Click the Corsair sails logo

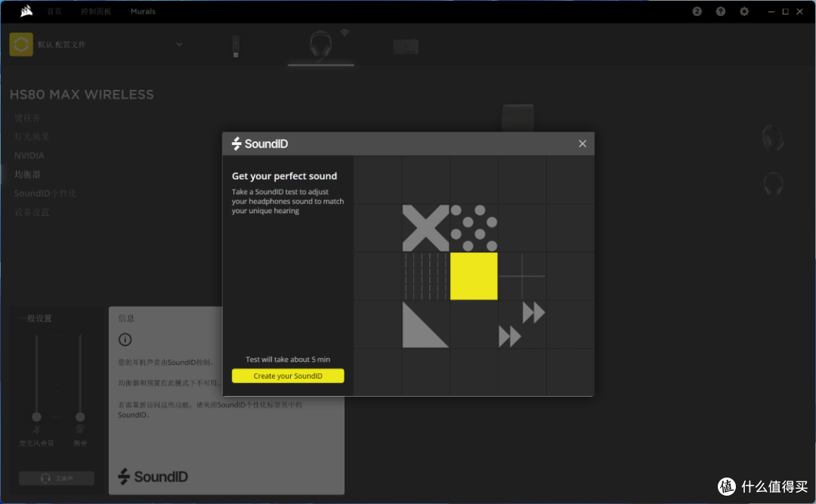pyautogui.click(x=26, y=11)
